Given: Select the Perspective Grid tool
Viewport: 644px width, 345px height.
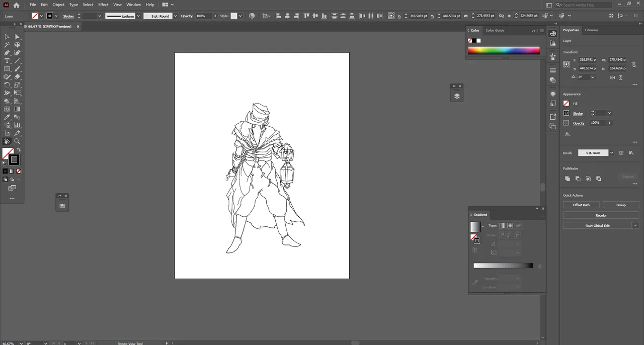Looking at the screenshot, I should click(x=17, y=101).
